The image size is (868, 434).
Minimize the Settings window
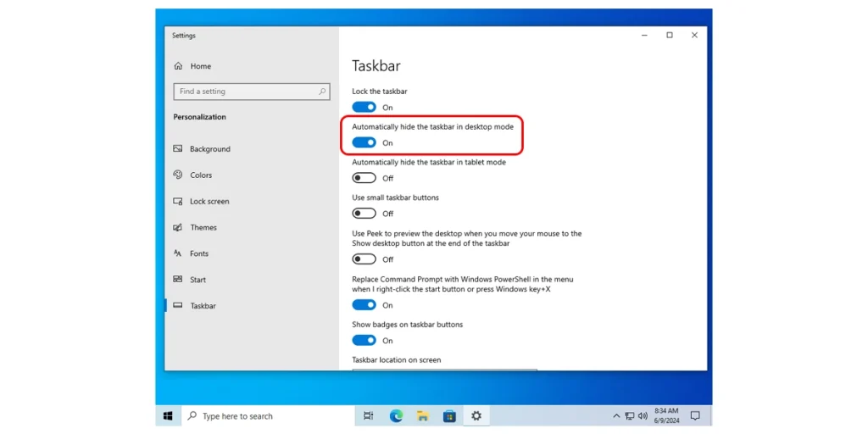[644, 35]
